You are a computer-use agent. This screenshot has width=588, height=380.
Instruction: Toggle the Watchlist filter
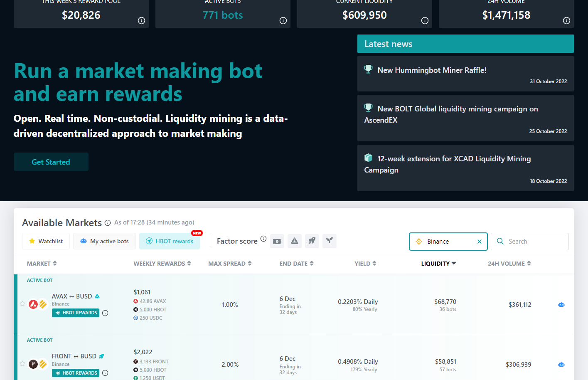click(46, 241)
